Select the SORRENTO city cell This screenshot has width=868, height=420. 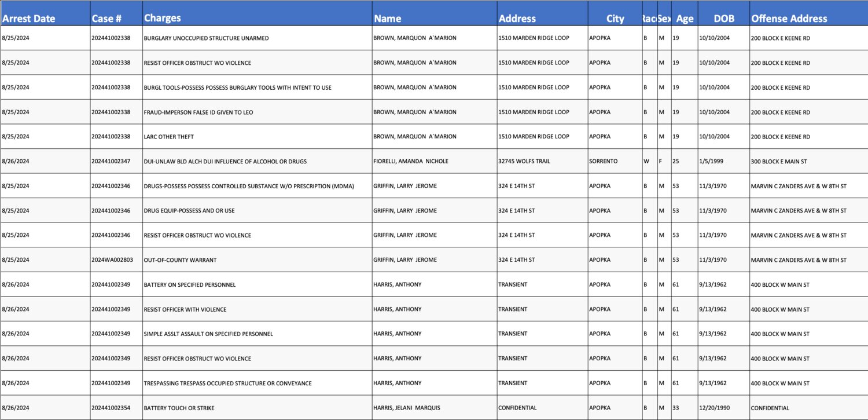615,161
